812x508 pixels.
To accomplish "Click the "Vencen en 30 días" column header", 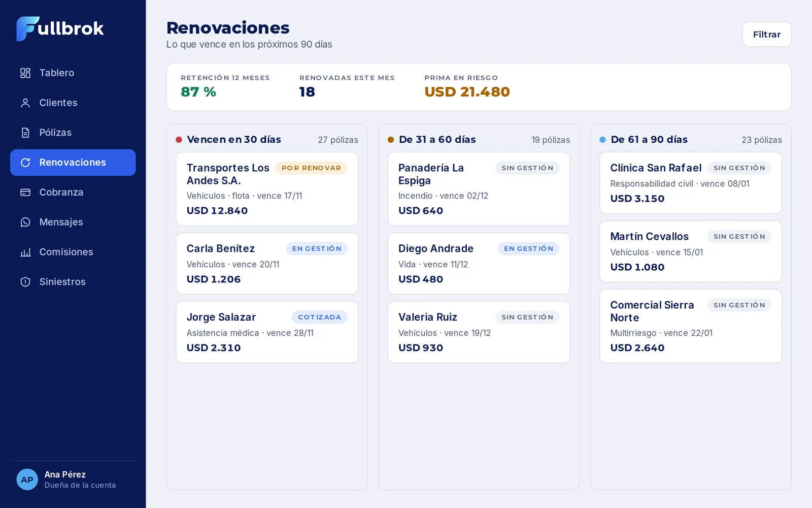I will [234, 140].
